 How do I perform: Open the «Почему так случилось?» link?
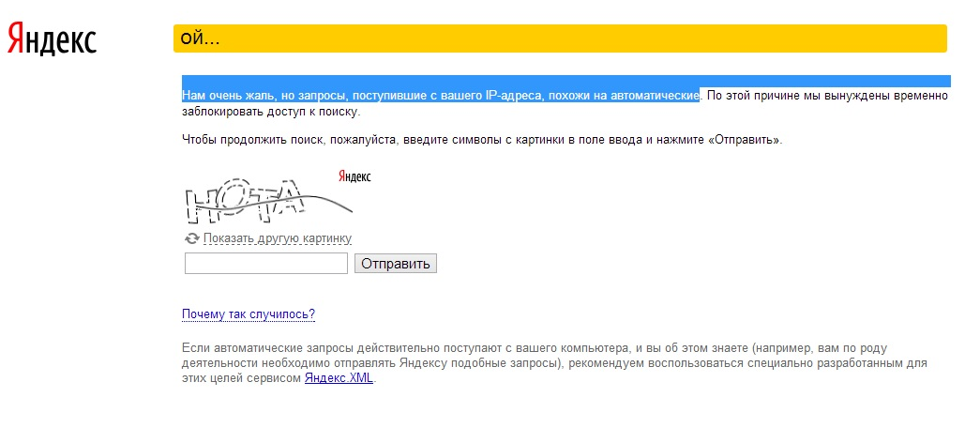pyautogui.click(x=249, y=314)
